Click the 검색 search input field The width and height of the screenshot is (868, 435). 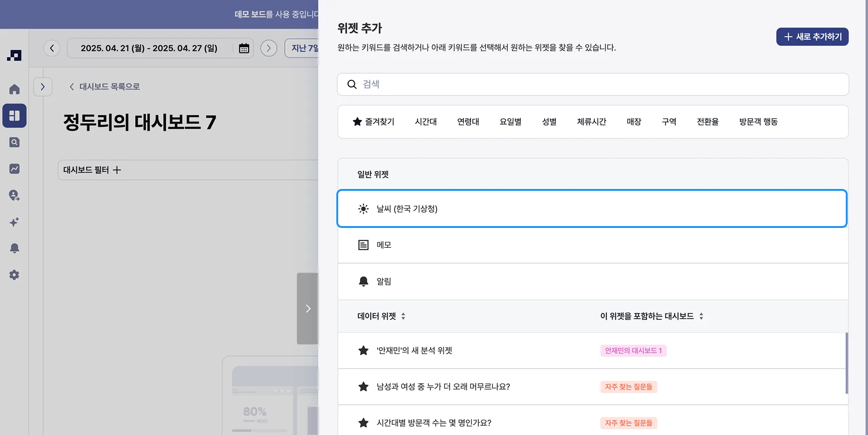pos(592,85)
